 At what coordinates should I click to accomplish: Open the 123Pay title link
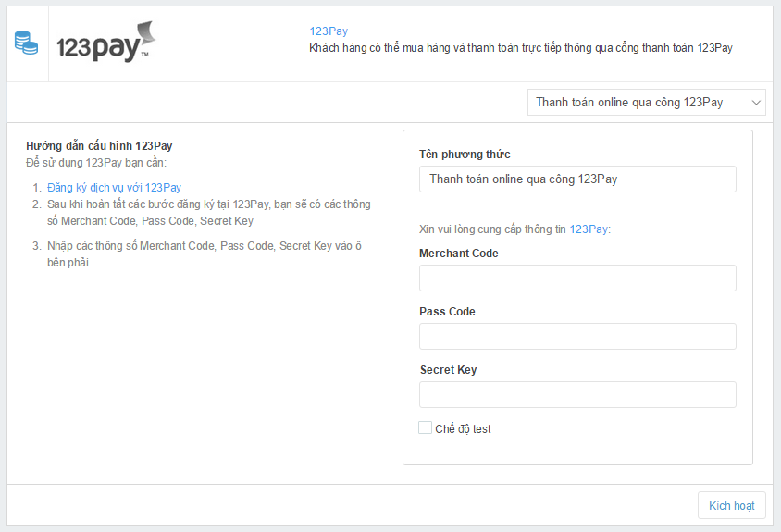[329, 31]
